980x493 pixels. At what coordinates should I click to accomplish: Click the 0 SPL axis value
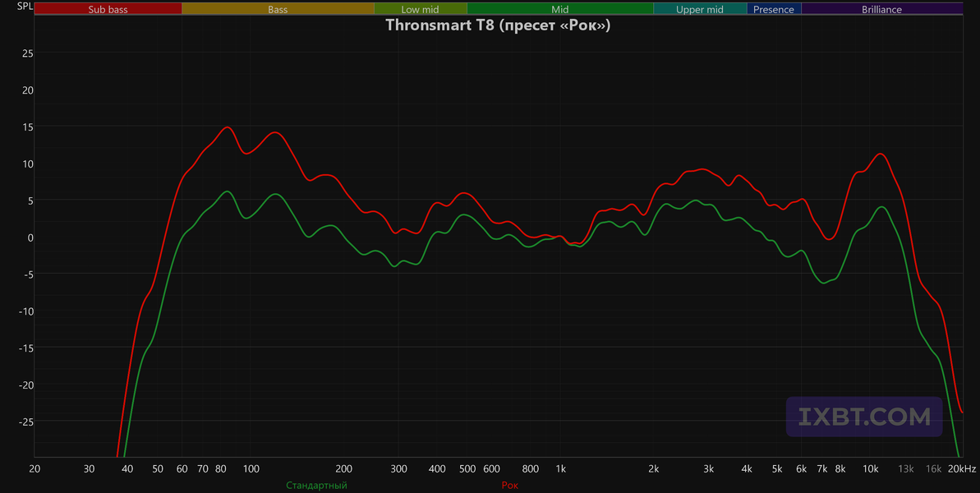click(x=30, y=237)
